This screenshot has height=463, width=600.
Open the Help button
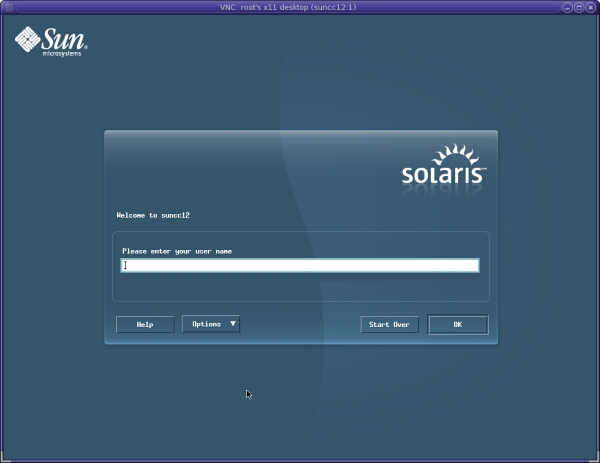pos(145,324)
